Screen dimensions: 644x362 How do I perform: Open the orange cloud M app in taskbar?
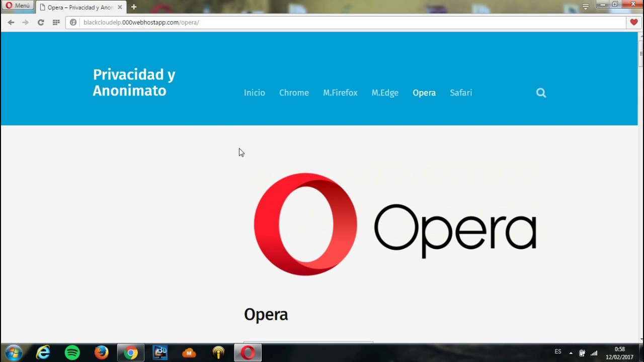189,353
